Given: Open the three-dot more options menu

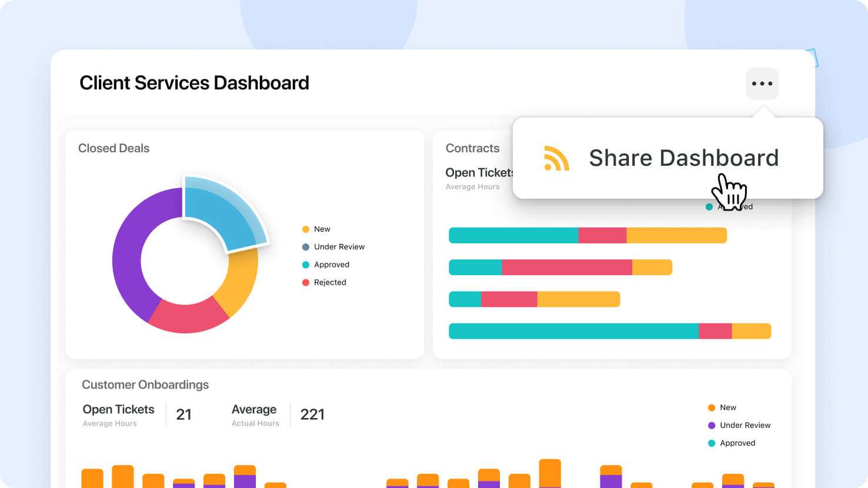Looking at the screenshot, I should click(x=762, y=83).
